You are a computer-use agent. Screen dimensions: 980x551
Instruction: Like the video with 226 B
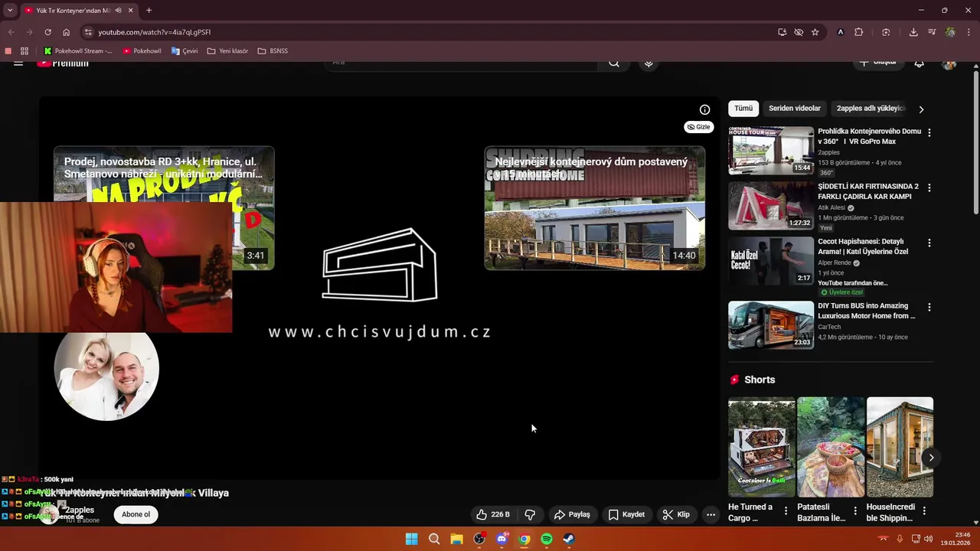(493, 514)
